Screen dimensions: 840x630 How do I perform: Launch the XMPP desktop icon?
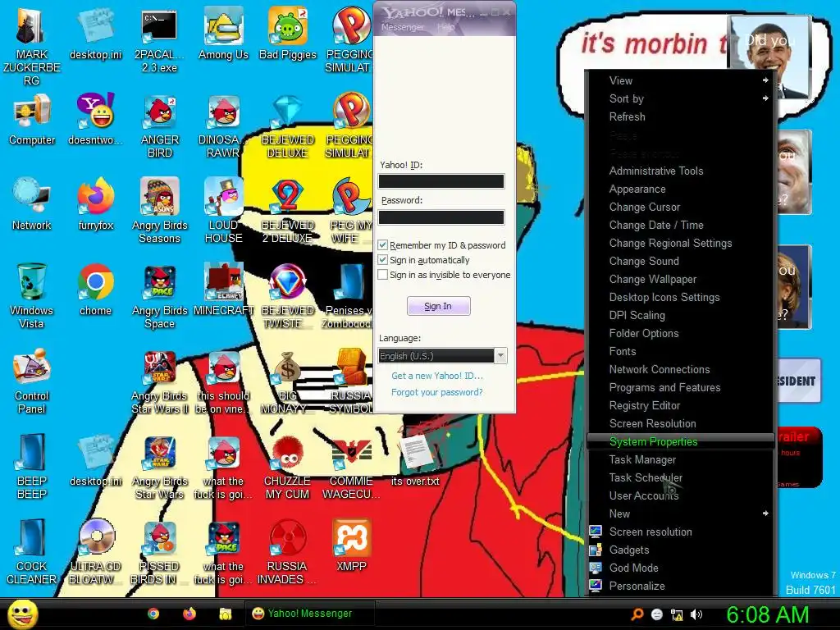[351, 545]
